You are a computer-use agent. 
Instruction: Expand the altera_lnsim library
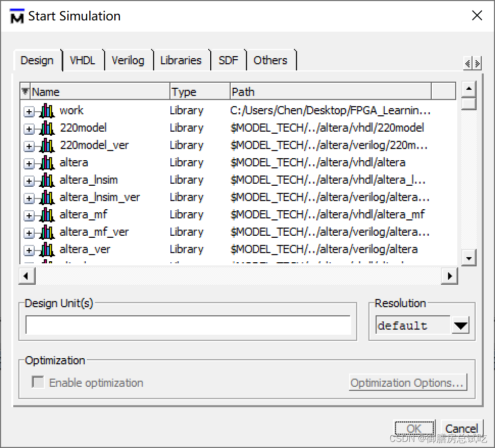29,181
